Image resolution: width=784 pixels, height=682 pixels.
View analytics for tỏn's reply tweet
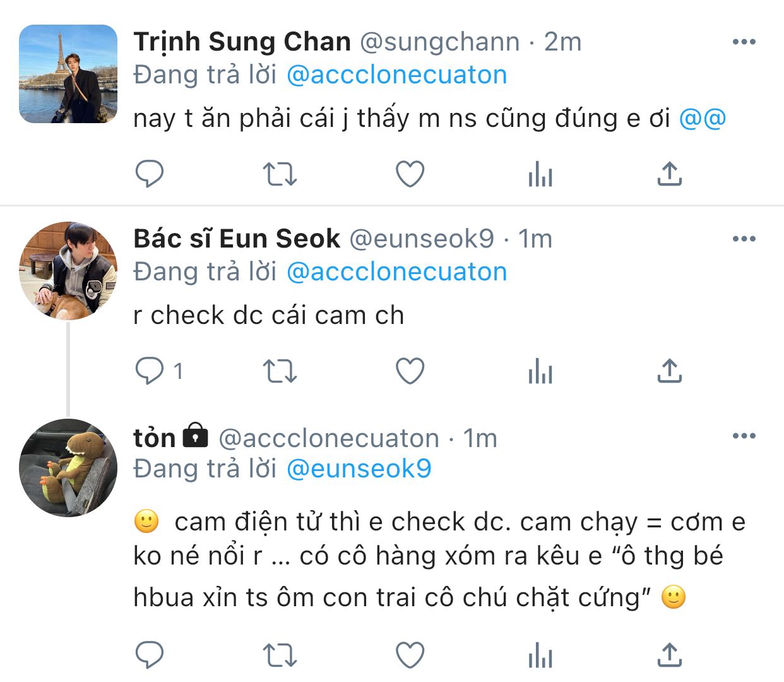click(540, 655)
